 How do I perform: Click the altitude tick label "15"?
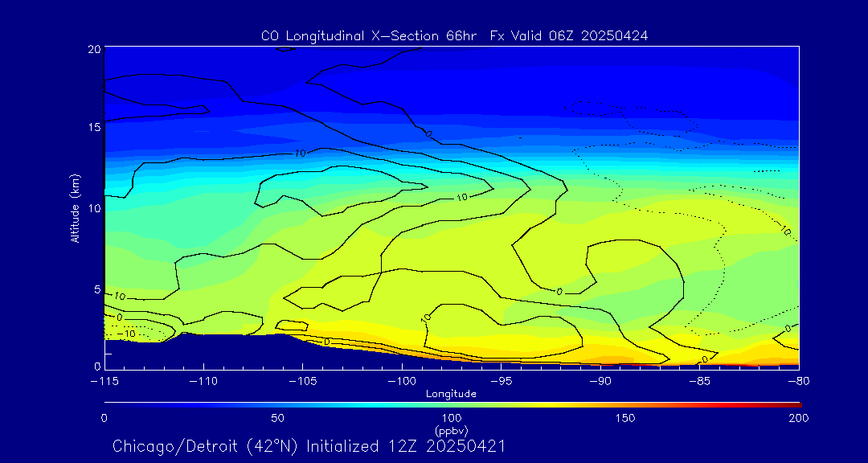94,127
